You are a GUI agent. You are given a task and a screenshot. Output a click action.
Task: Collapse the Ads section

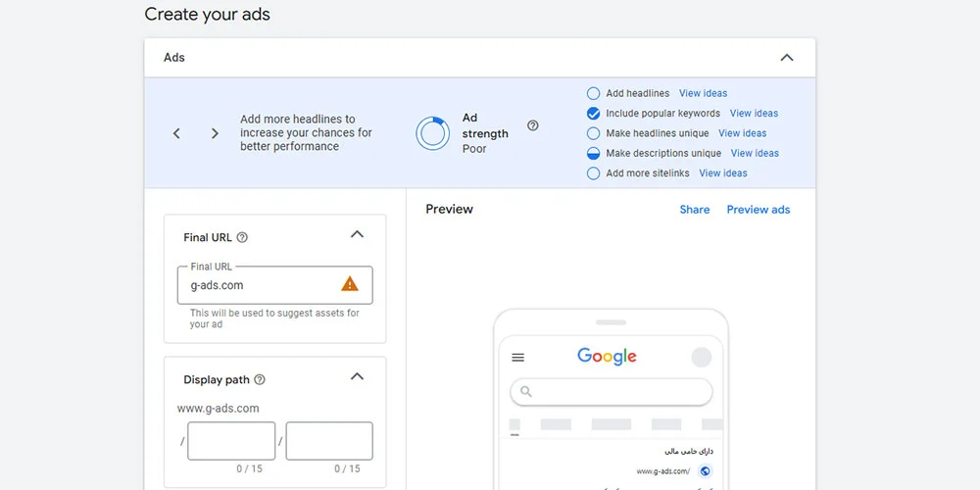tap(787, 58)
